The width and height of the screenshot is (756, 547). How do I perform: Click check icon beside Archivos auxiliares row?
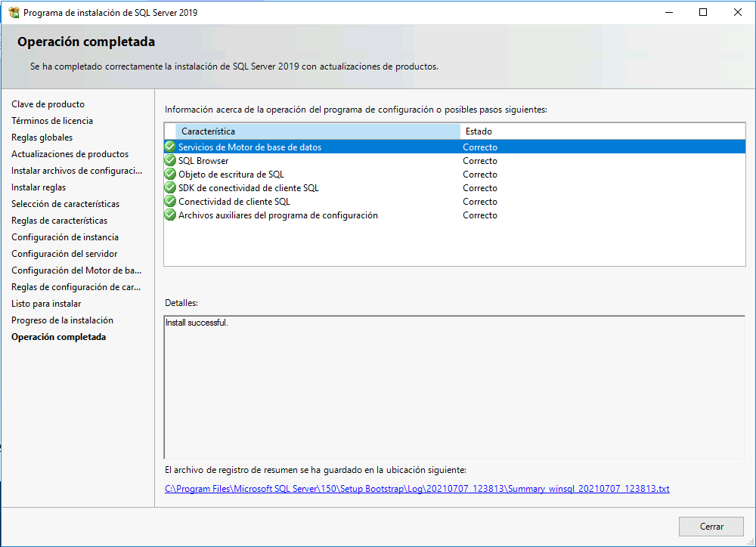pos(170,215)
